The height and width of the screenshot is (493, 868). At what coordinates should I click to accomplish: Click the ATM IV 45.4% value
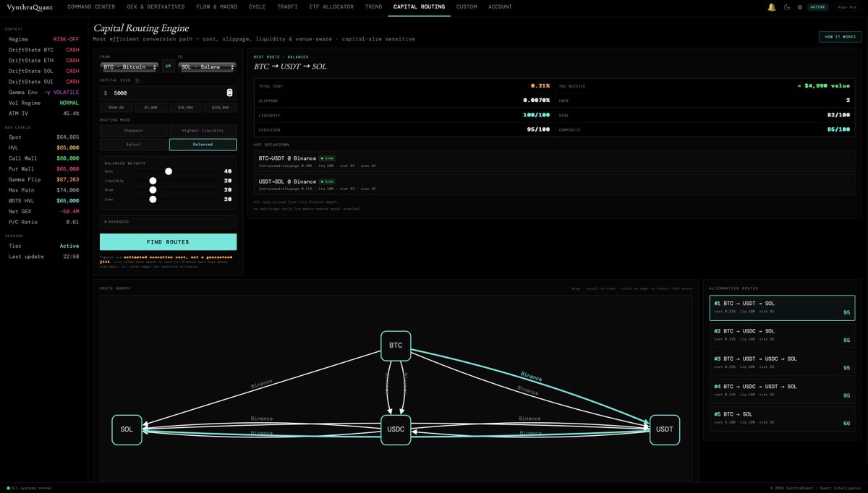[71, 113]
